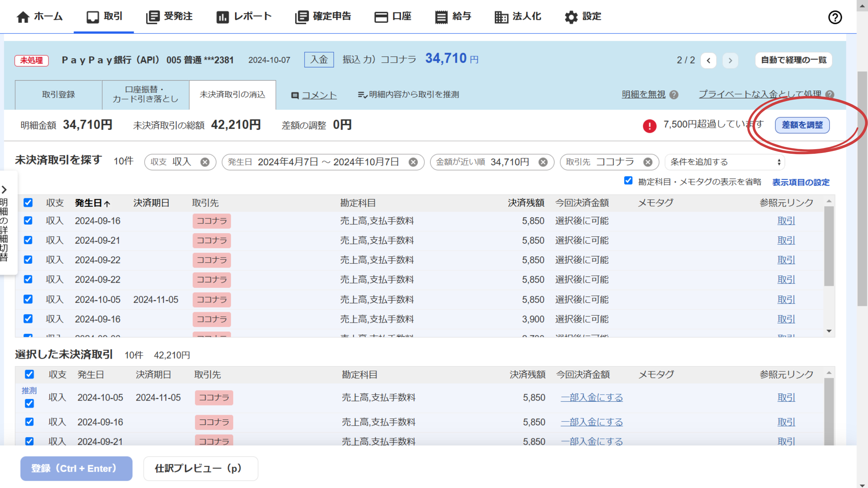Viewport: 868px width, 488px height.
Task: Click the help question mark icon
Action: point(835,17)
